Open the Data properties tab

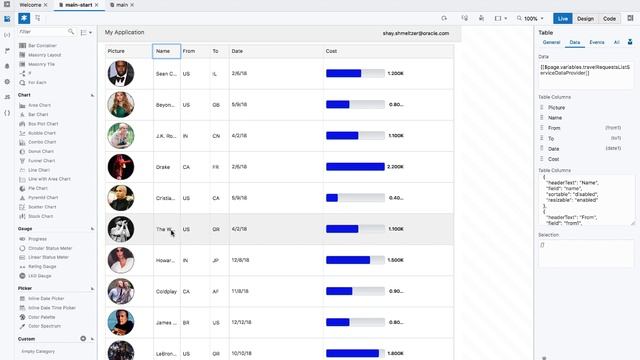pyautogui.click(x=575, y=42)
